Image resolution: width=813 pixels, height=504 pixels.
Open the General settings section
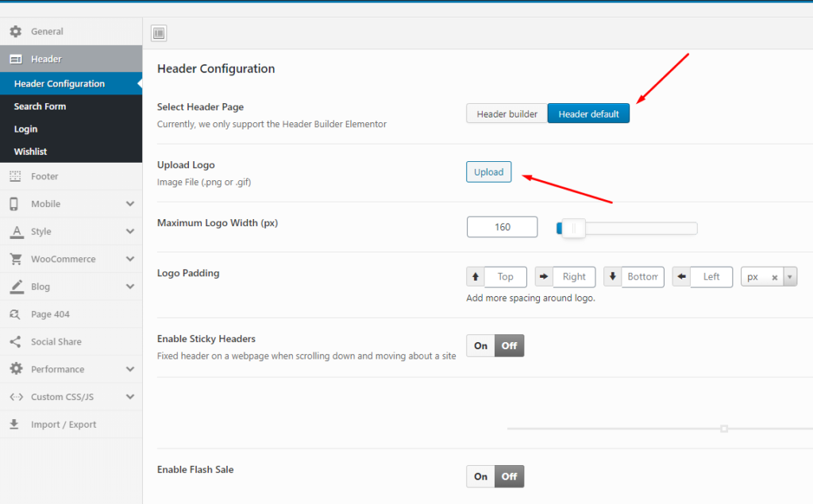tap(71, 31)
